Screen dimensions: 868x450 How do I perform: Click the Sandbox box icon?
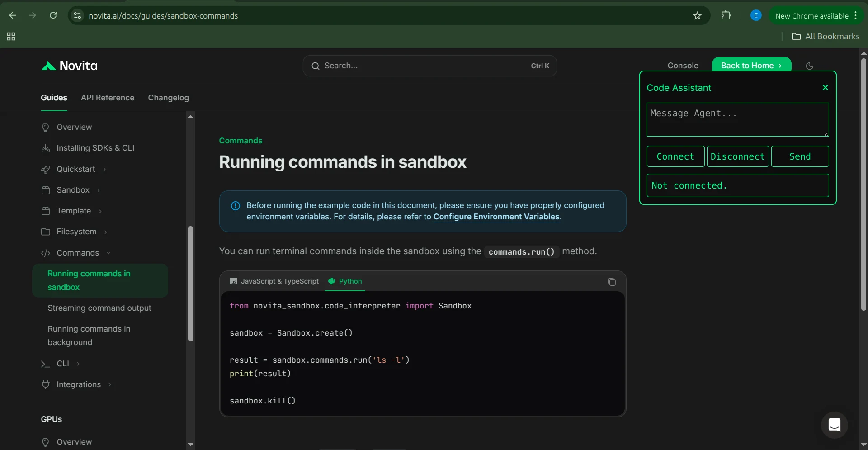45,190
